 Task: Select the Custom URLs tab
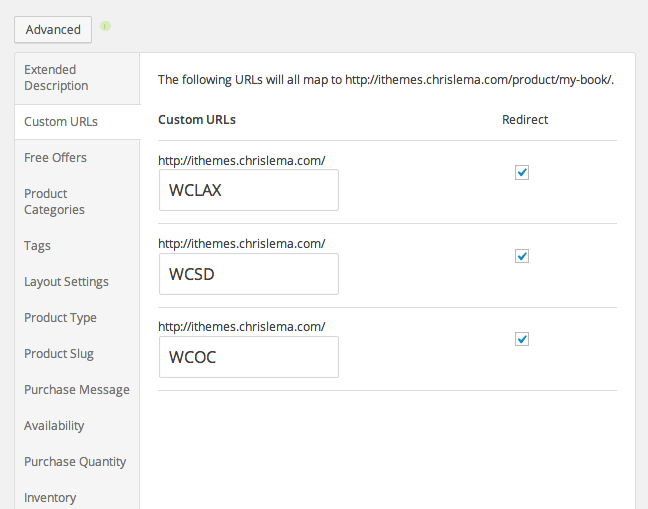pyautogui.click(x=61, y=122)
